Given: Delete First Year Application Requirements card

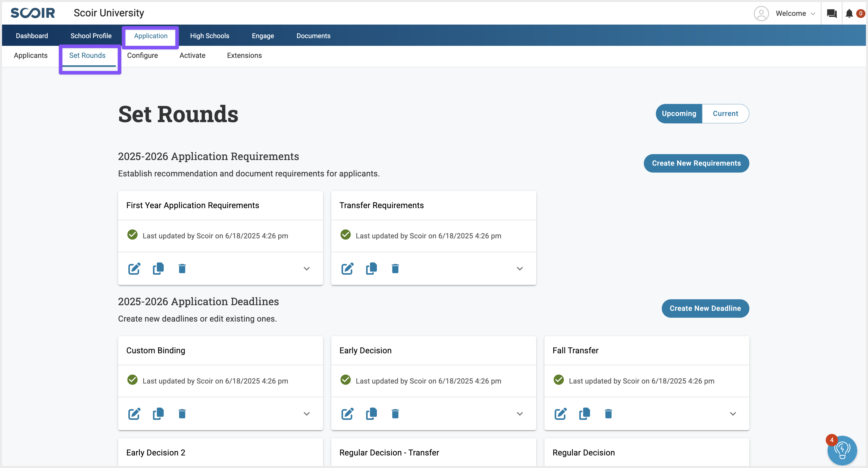Looking at the screenshot, I should (182, 269).
